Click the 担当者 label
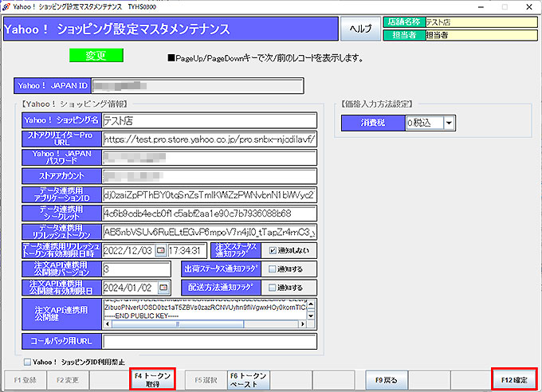 404,35
